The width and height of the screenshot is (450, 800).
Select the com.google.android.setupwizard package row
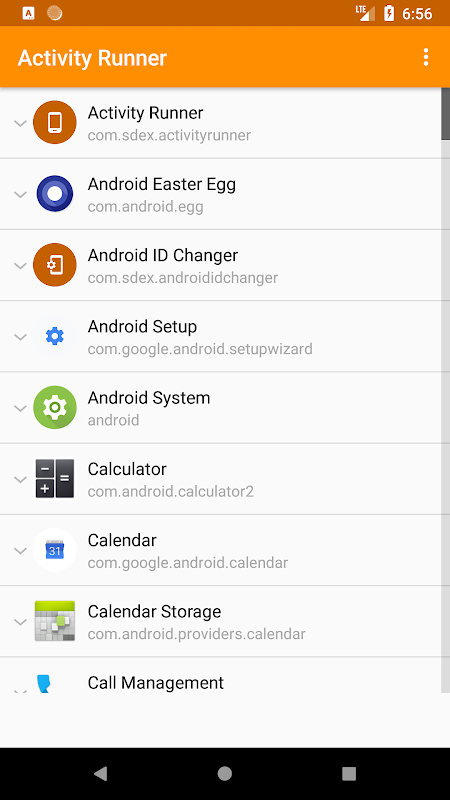[x=220, y=336]
